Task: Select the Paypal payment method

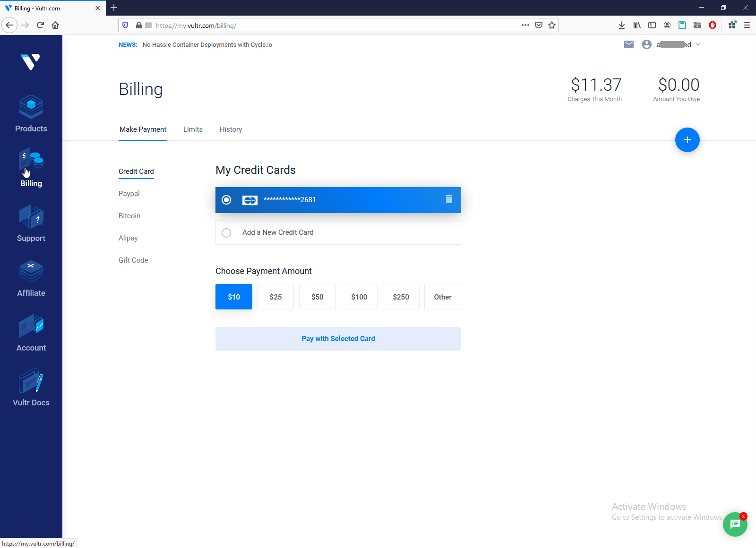Action: tap(129, 194)
